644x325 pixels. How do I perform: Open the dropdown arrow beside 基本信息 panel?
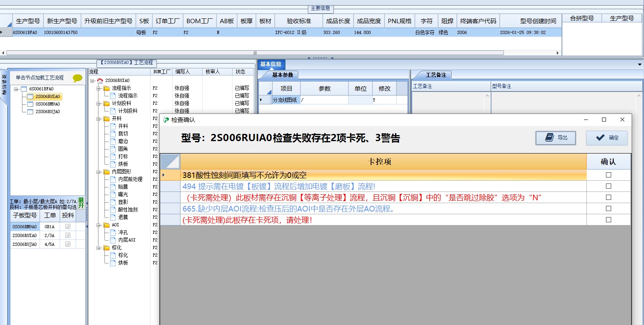click(640, 64)
